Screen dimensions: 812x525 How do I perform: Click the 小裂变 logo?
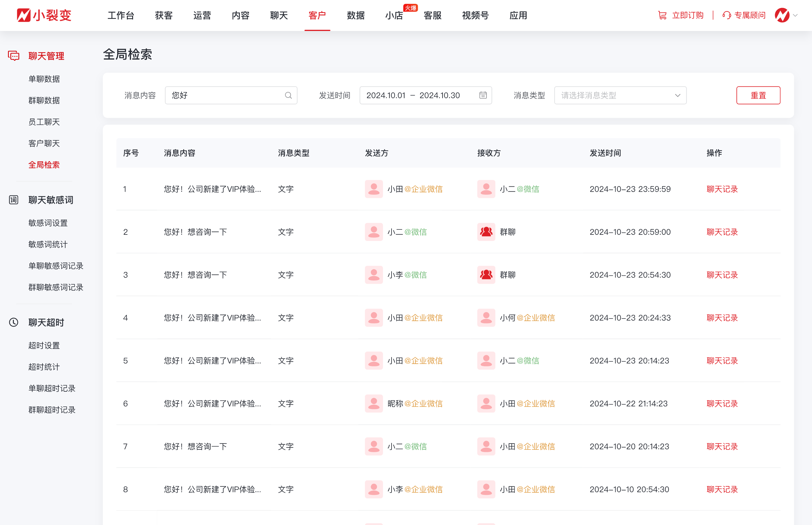(44, 15)
